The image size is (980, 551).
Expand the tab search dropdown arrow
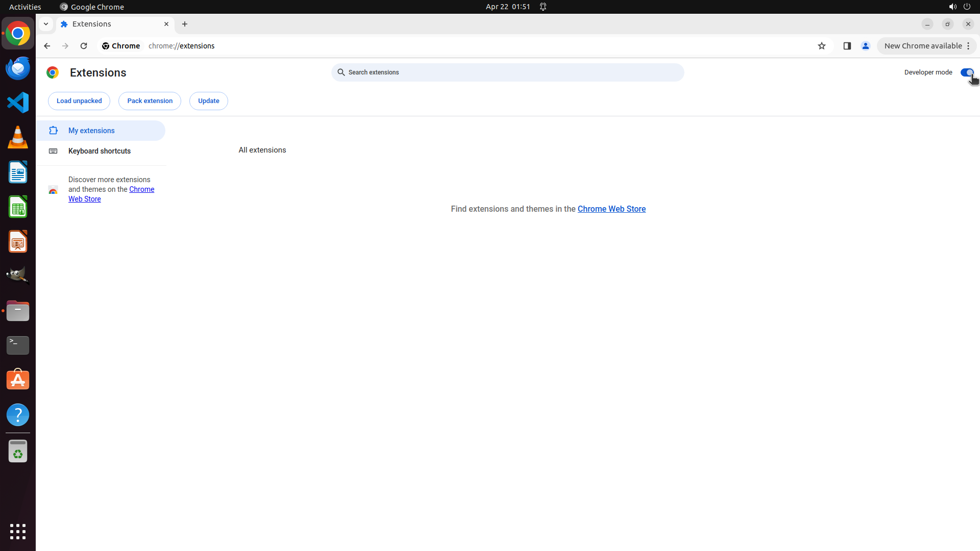click(46, 24)
